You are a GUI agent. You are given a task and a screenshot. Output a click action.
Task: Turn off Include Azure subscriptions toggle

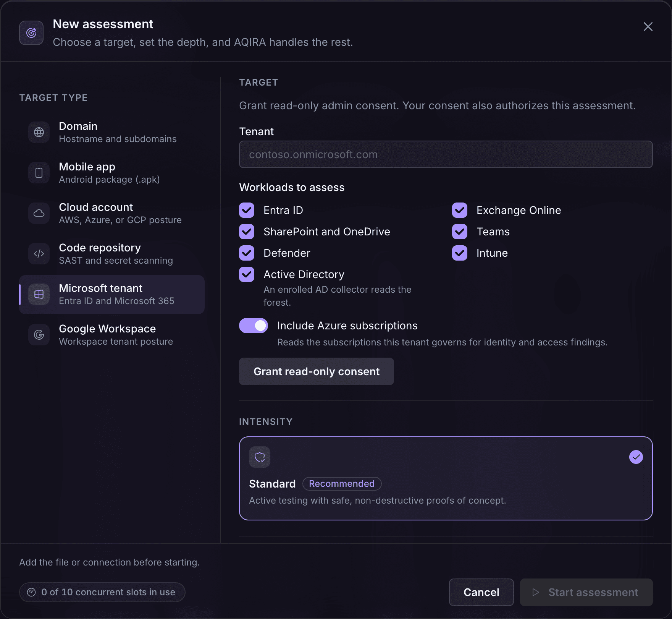(x=254, y=326)
